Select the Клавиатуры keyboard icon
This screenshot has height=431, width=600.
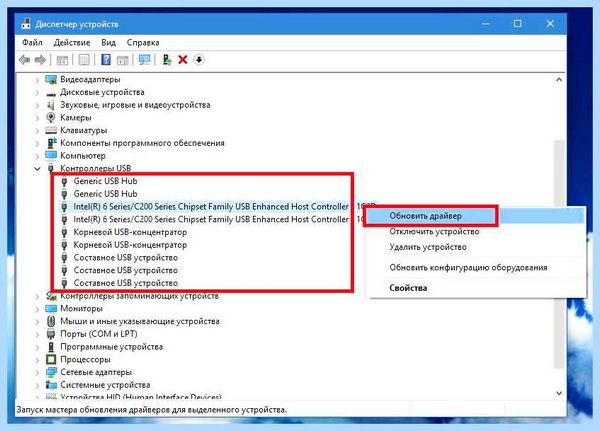coord(51,131)
